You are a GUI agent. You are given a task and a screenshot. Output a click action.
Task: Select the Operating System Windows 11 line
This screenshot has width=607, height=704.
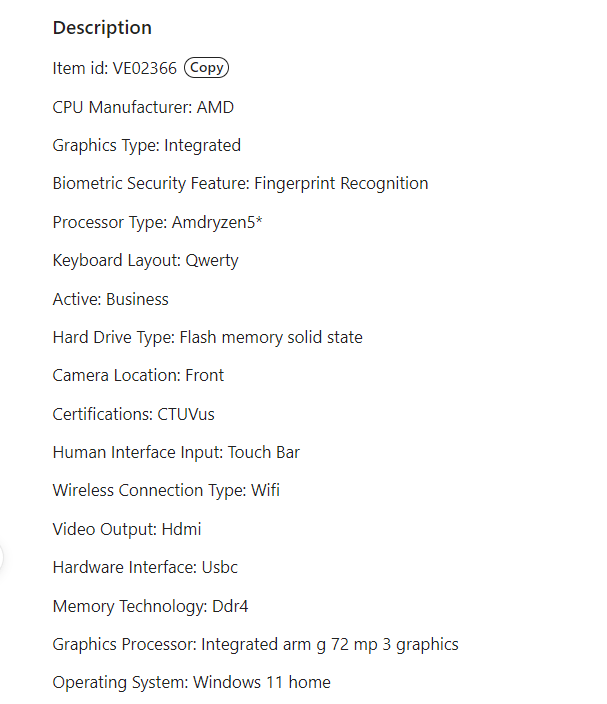pyautogui.click(x=191, y=682)
